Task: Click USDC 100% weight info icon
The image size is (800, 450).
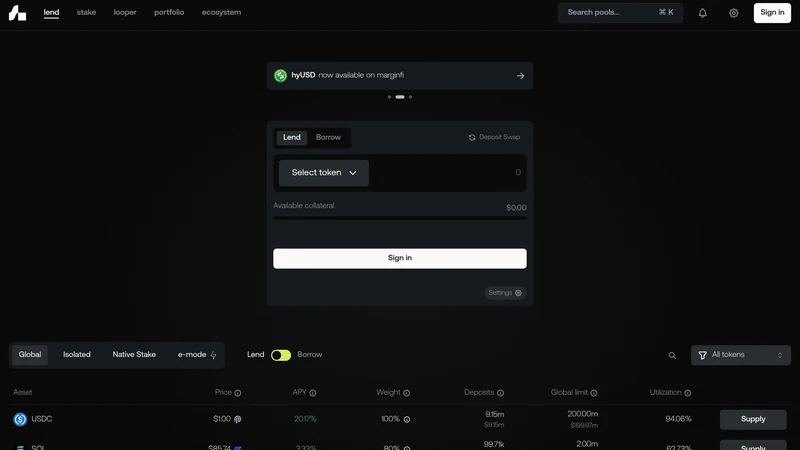Action: (407, 419)
